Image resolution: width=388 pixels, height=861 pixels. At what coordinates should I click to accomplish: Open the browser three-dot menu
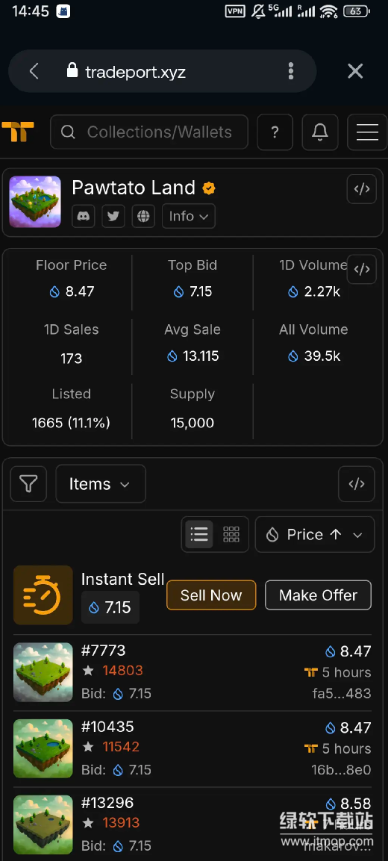[x=291, y=71]
